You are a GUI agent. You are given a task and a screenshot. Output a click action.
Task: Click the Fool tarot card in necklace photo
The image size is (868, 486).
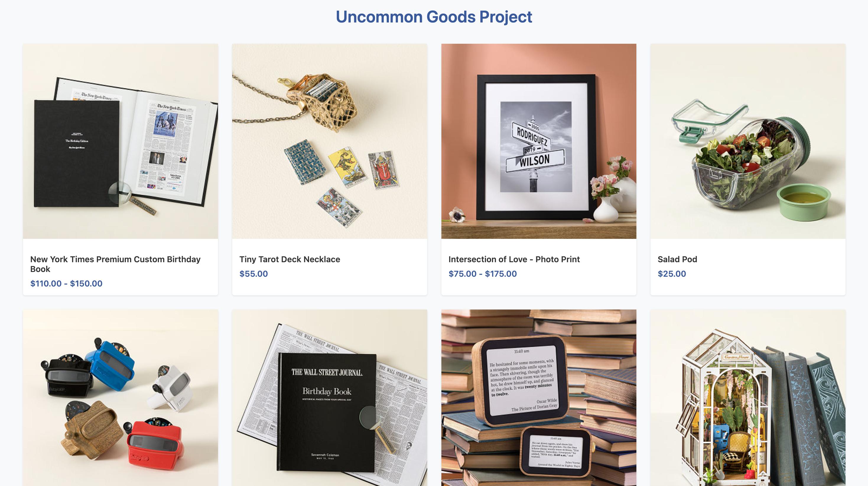point(347,167)
